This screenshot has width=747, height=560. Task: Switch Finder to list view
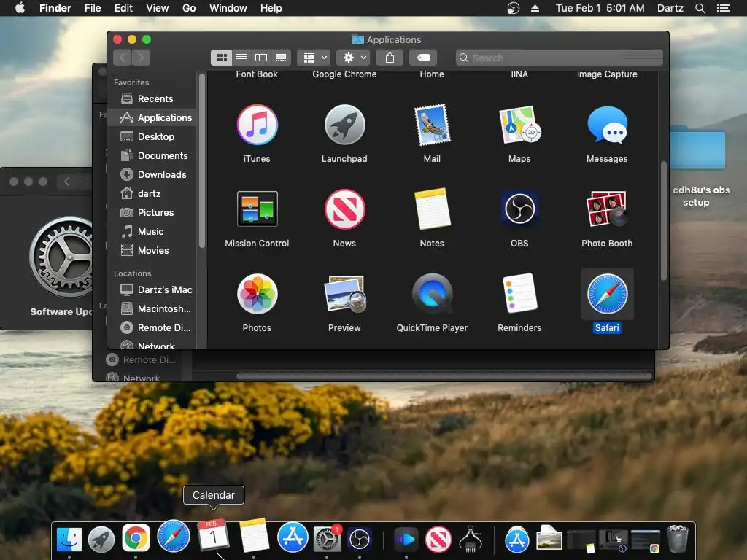point(241,58)
